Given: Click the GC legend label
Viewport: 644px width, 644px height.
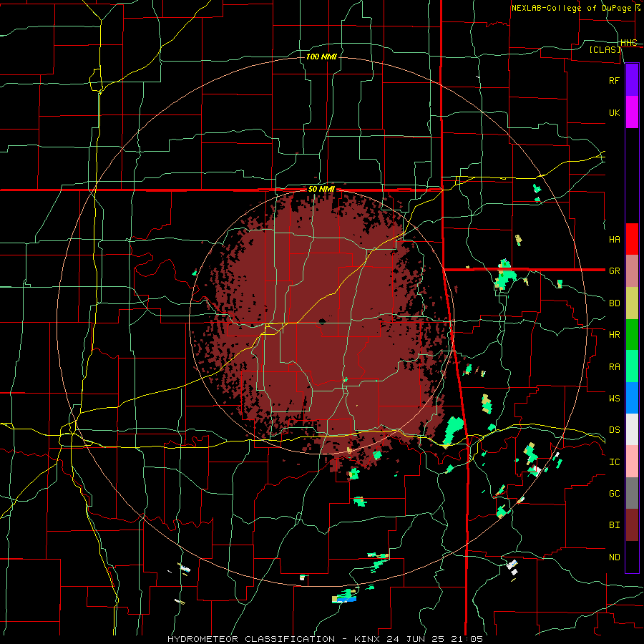Looking at the screenshot, I should tap(614, 494).
